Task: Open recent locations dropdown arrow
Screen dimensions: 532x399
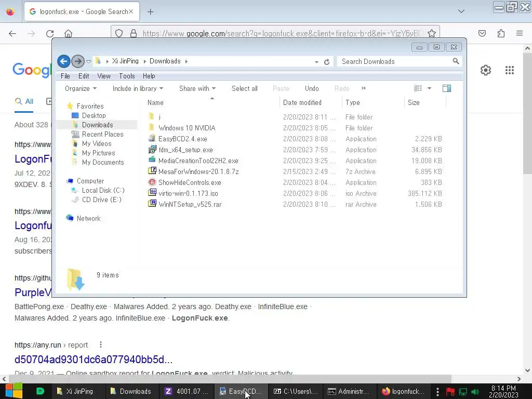Action: click(88, 61)
